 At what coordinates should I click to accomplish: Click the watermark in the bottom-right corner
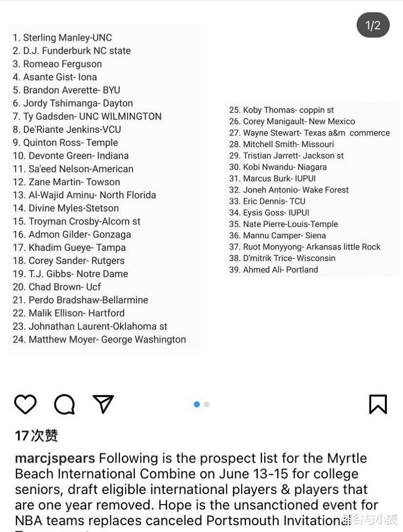click(369, 519)
